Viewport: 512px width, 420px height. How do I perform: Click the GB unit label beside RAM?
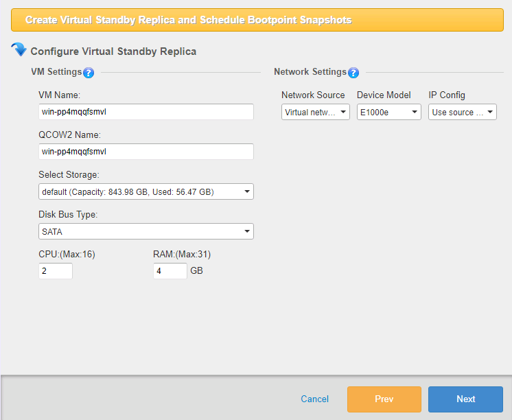[196, 271]
